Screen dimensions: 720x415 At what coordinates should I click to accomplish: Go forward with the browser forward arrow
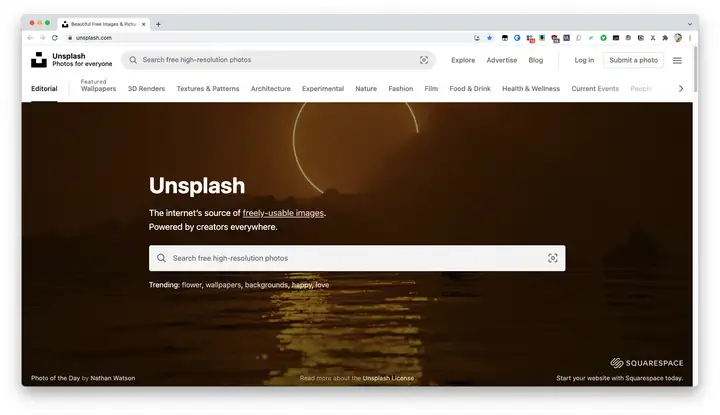42,38
